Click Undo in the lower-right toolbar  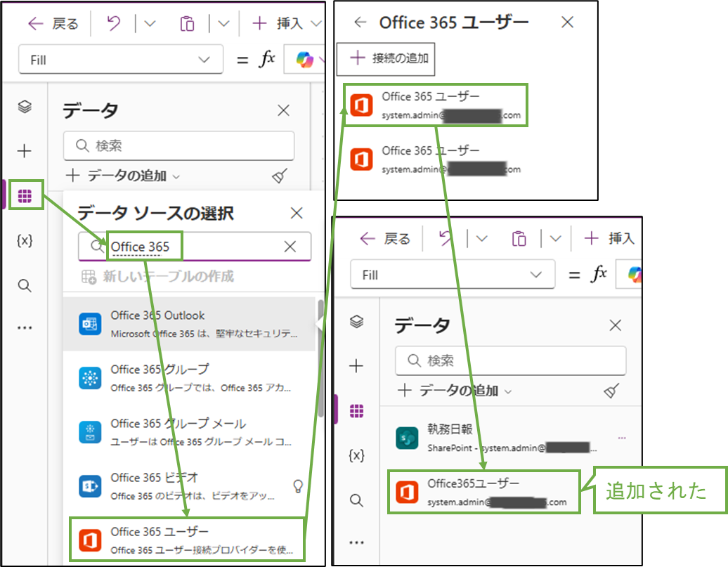(446, 239)
